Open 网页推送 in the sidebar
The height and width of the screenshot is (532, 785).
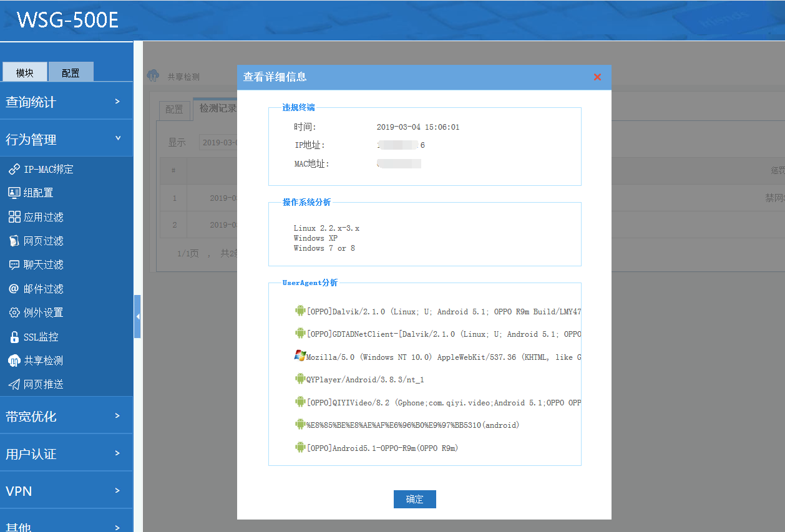click(x=42, y=384)
